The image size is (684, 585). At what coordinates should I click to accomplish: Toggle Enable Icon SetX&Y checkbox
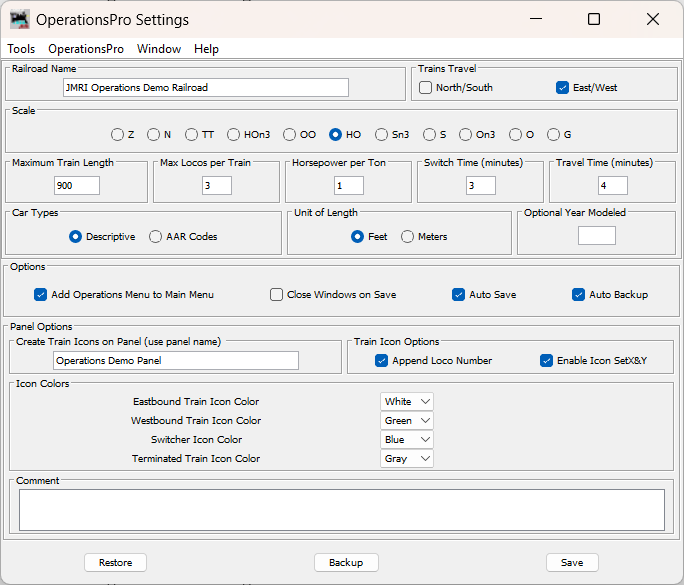click(x=546, y=361)
